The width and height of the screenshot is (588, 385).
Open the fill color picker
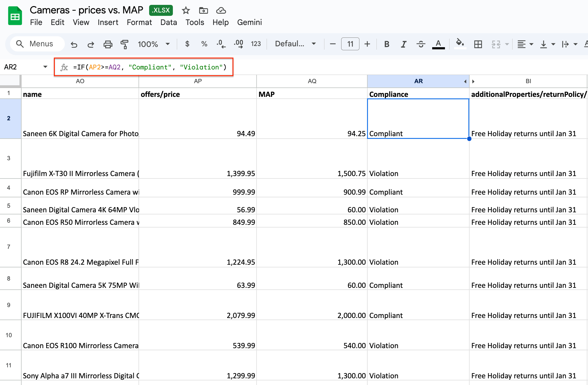(x=460, y=44)
